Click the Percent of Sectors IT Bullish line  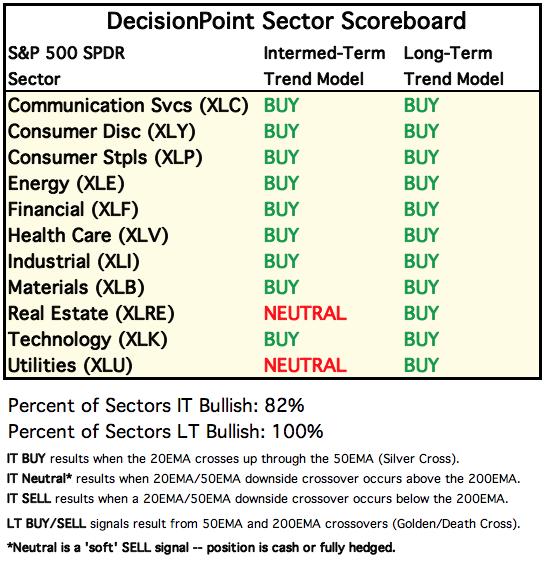tap(156, 406)
